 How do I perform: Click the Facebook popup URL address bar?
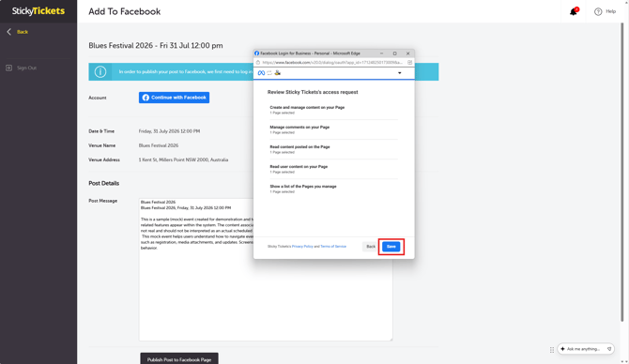332,63
